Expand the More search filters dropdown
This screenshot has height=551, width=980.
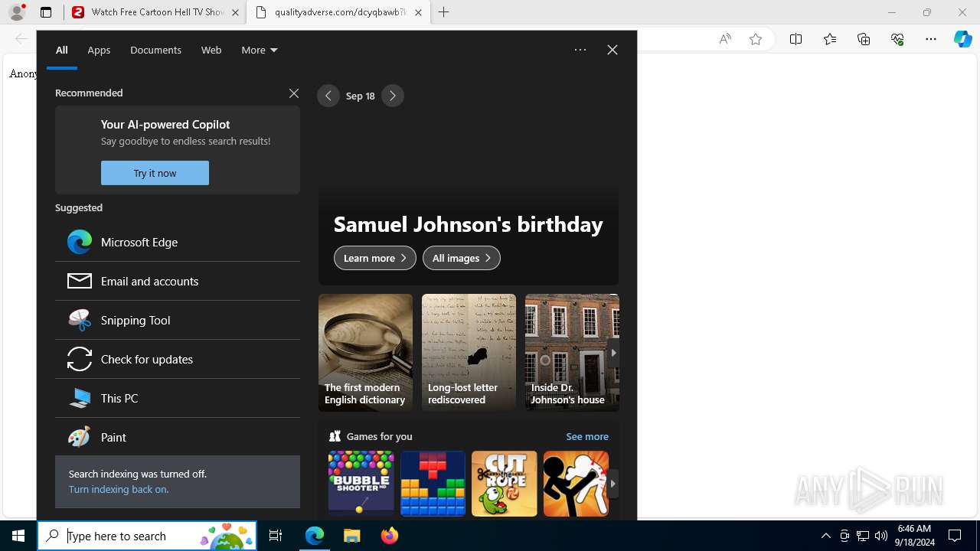260,50
